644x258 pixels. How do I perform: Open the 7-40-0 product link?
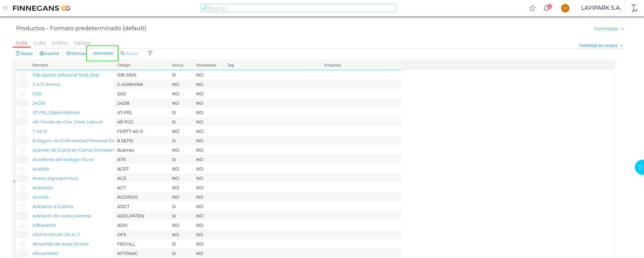click(x=40, y=131)
